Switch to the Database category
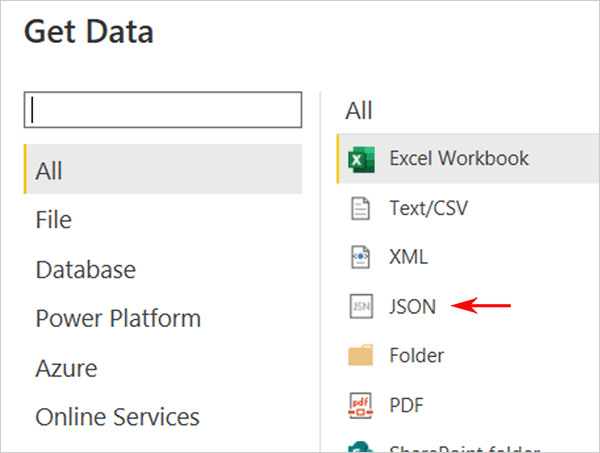The width and height of the screenshot is (600, 453). 85,269
